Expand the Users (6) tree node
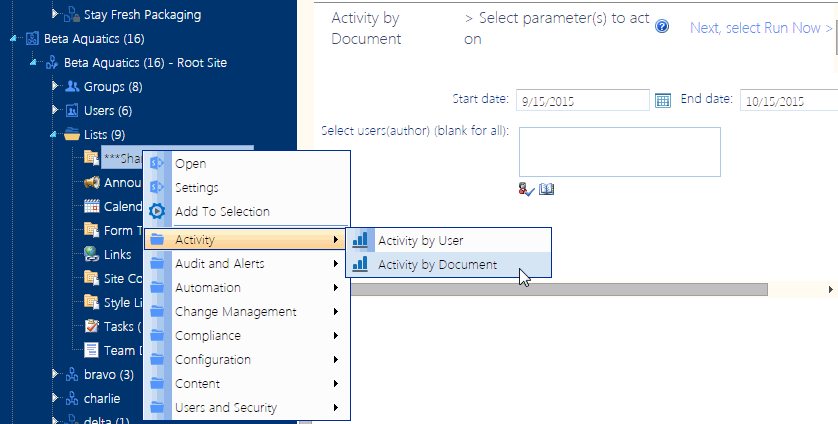838x424 pixels. (55, 110)
